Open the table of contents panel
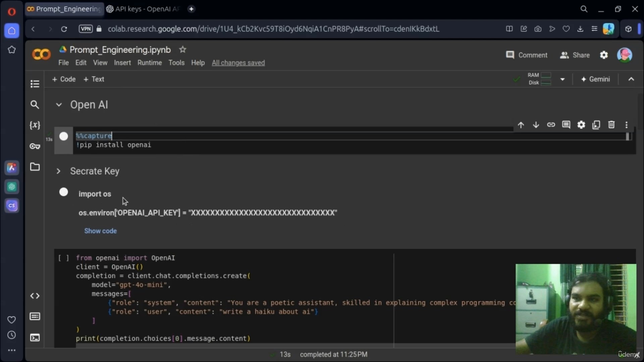Image resolution: width=644 pixels, height=362 pixels. click(35, 84)
